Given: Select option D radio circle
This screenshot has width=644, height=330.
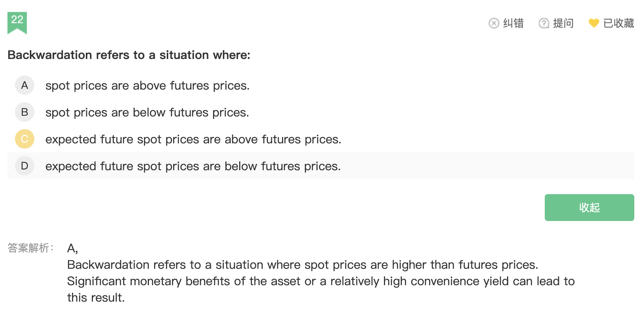Looking at the screenshot, I should point(25,166).
